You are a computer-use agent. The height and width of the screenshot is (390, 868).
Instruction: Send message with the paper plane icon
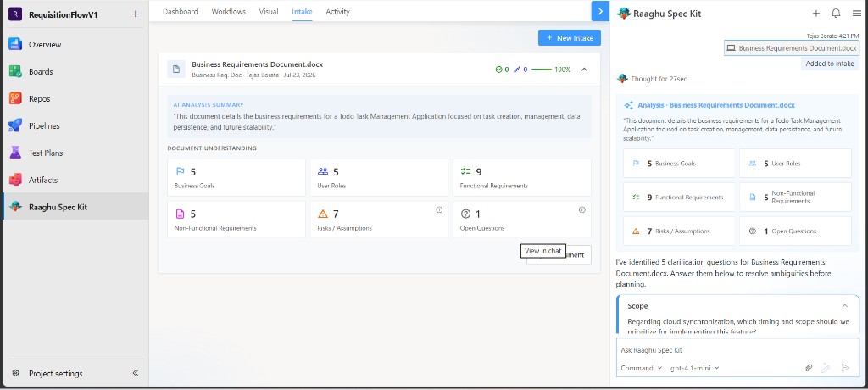[845, 368]
